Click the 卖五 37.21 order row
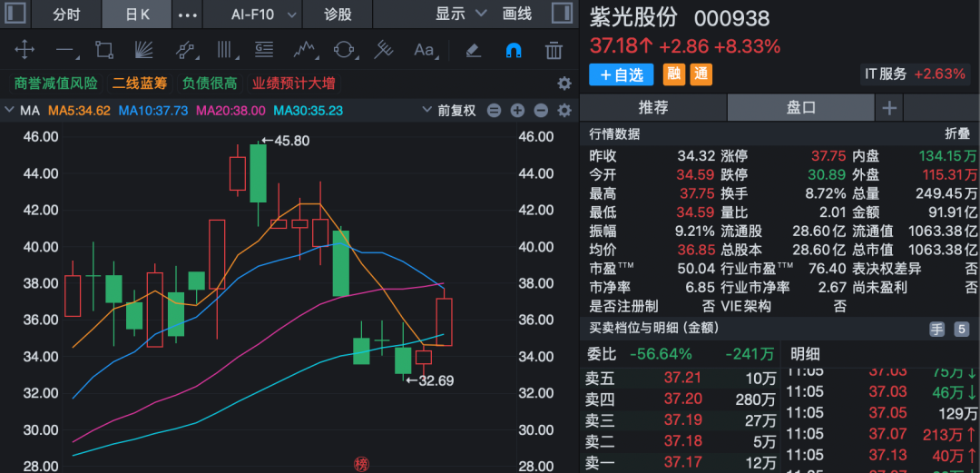The width and height of the screenshot is (980, 473). point(680,378)
